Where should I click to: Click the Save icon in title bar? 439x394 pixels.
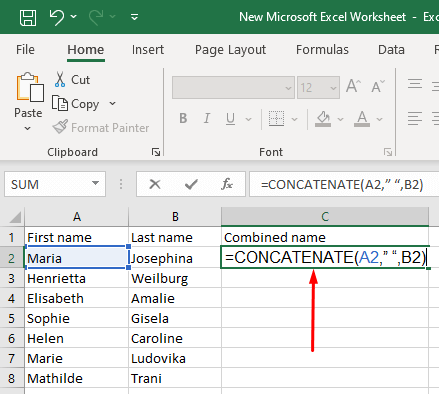pos(28,17)
